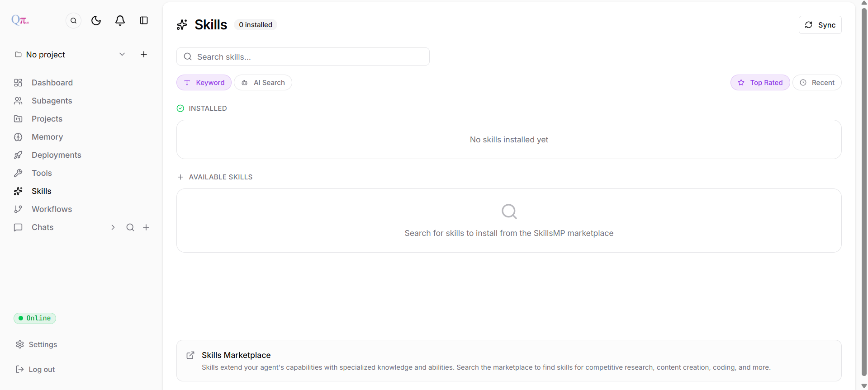Sort skills by Recent
868x390 pixels.
[x=817, y=83]
